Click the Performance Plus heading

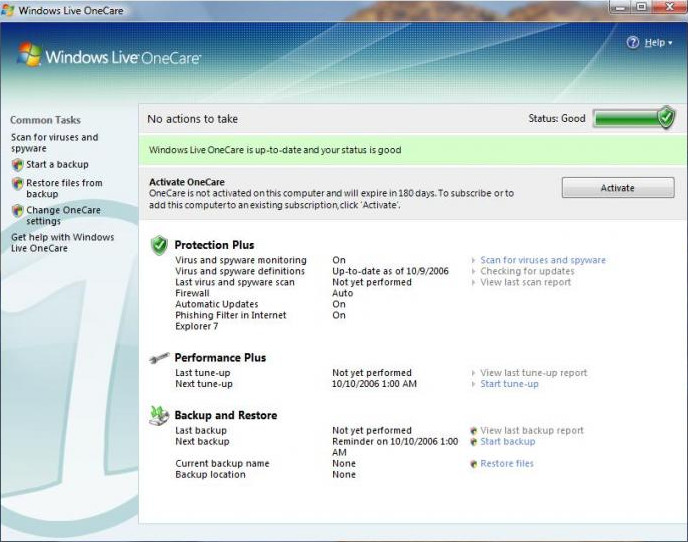click(220, 358)
